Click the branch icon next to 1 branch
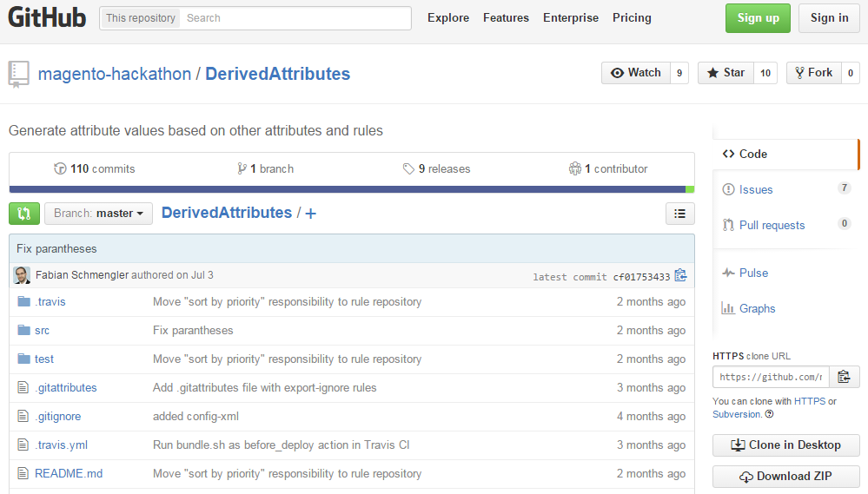 (242, 168)
